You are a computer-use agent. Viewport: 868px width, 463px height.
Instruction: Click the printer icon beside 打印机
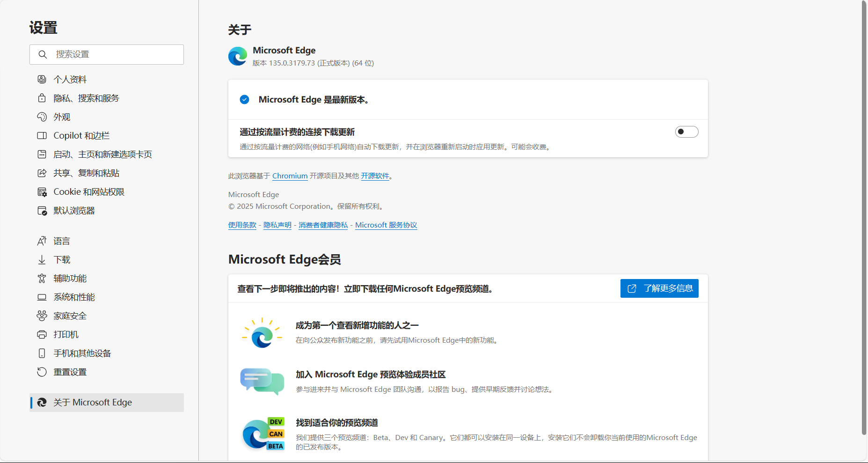pyautogui.click(x=42, y=334)
